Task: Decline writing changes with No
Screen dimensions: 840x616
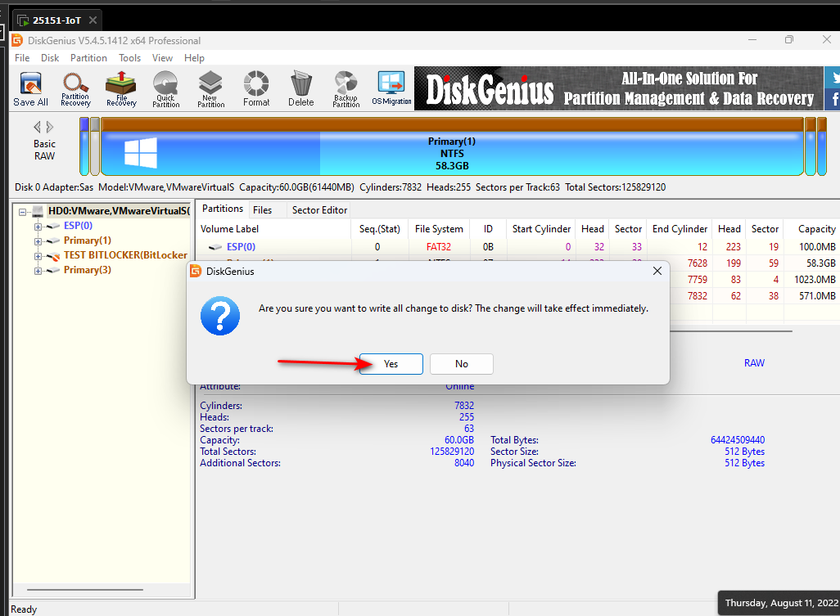Action: 461,364
